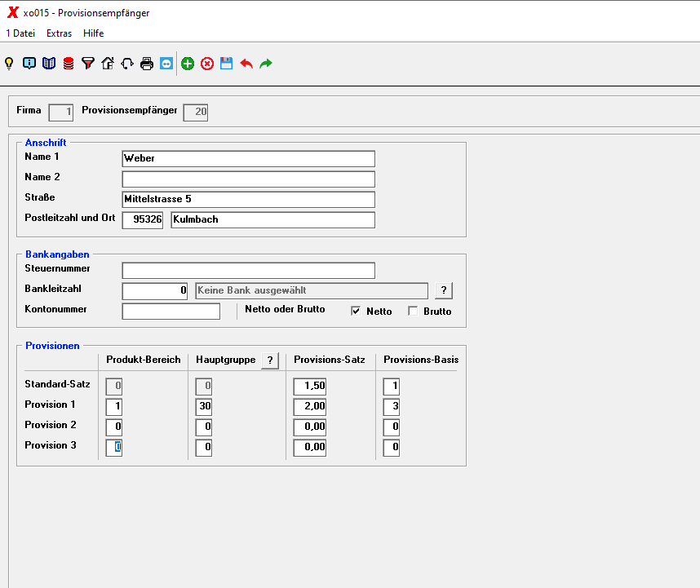Click the Bankleitzahl number field
The height and width of the screenshot is (588, 700).
(154, 291)
